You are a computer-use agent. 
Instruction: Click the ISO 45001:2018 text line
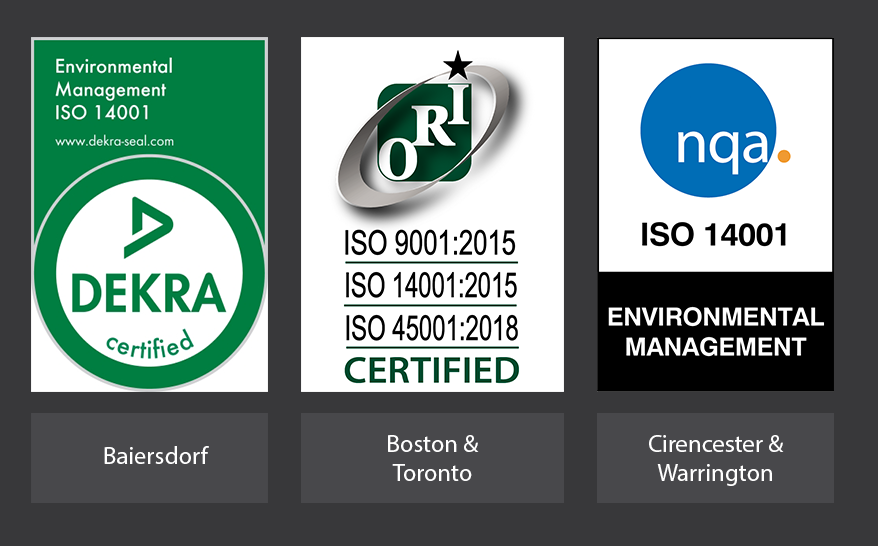point(431,328)
